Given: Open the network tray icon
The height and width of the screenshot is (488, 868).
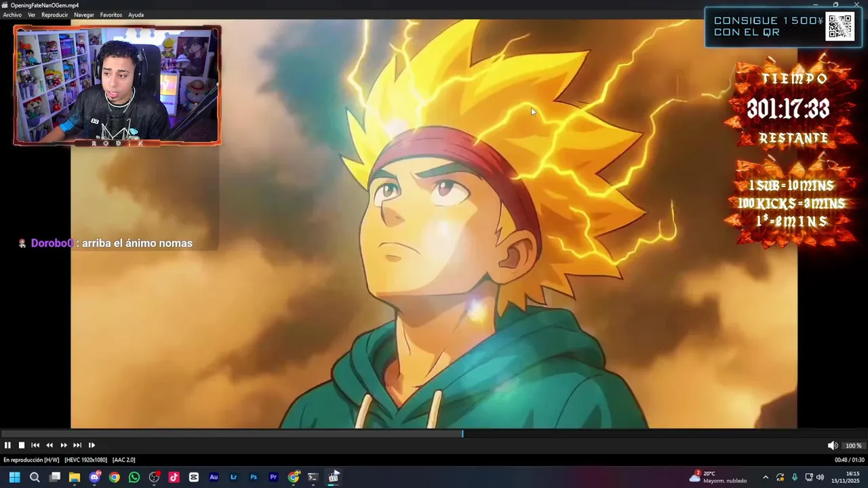Looking at the screenshot, I should click(809, 477).
